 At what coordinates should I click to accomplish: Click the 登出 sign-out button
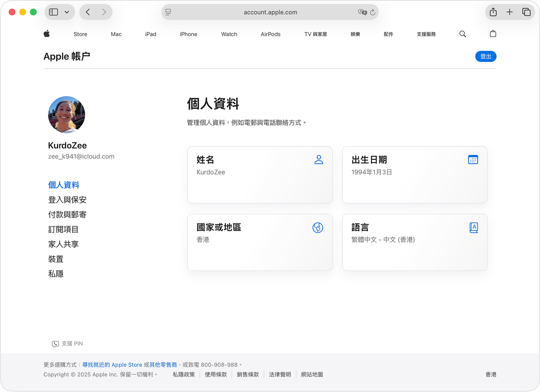coord(486,56)
